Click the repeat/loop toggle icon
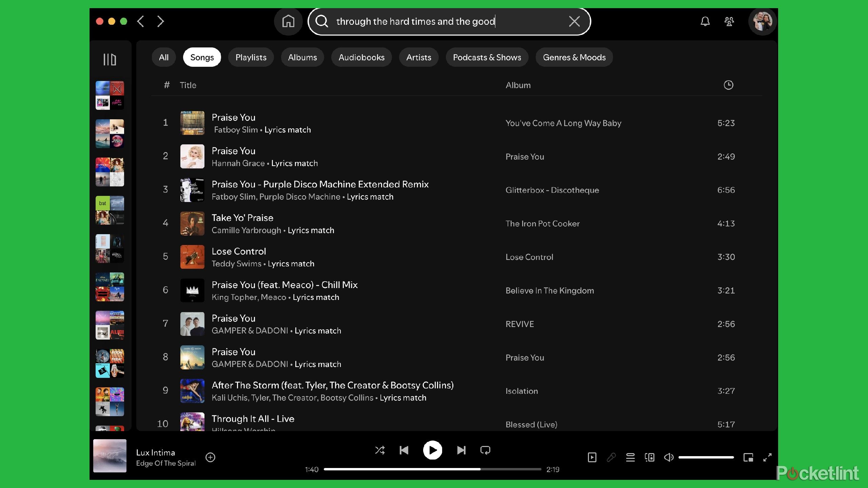The width and height of the screenshot is (868, 488). [486, 450]
